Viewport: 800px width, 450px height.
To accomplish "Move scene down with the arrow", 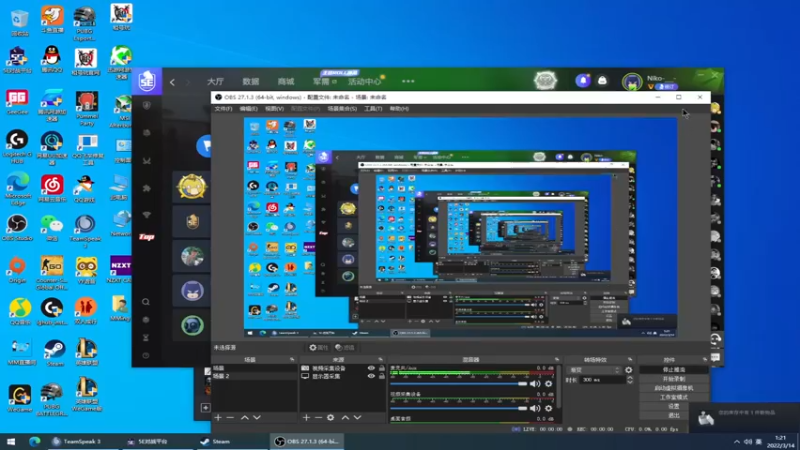I will pyautogui.click(x=257, y=417).
